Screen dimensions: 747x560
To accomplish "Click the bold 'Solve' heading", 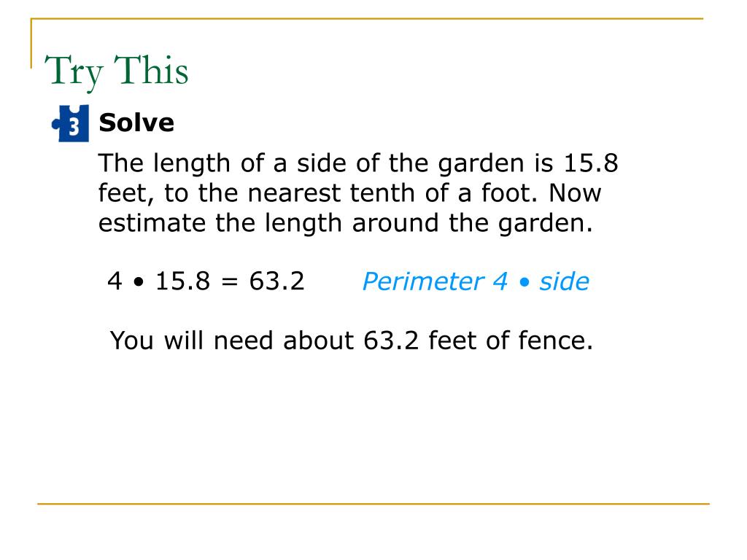I will click(x=136, y=122).
